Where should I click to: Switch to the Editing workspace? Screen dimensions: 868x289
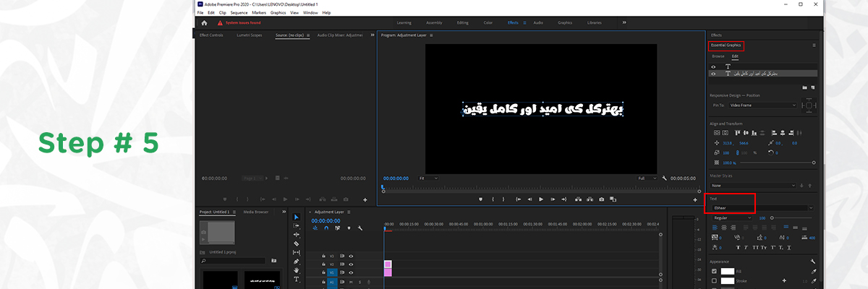pos(461,22)
